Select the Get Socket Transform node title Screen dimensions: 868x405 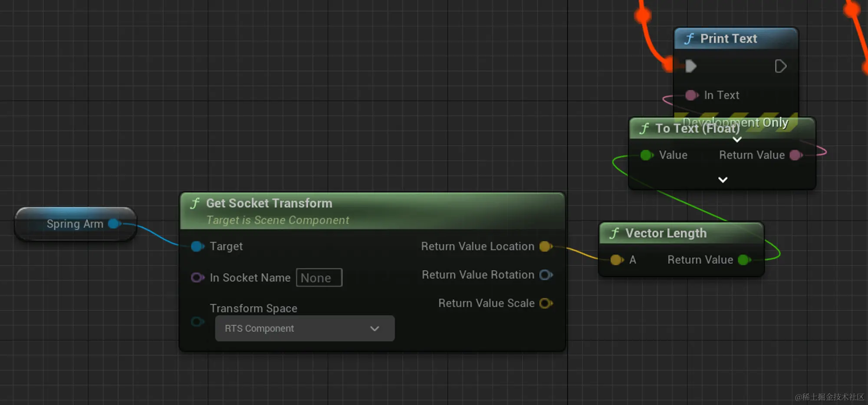269,203
